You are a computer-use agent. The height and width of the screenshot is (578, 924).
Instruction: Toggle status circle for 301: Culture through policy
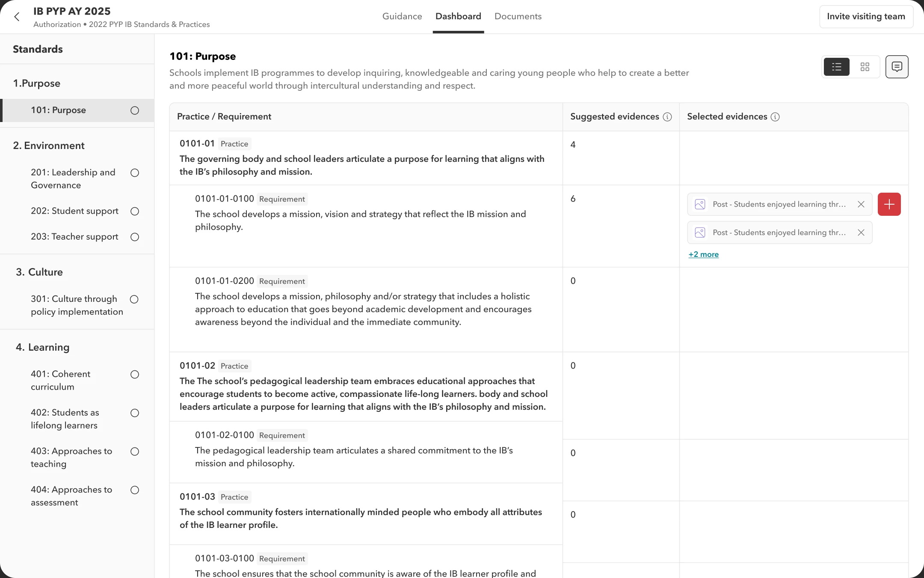(134, 299)
